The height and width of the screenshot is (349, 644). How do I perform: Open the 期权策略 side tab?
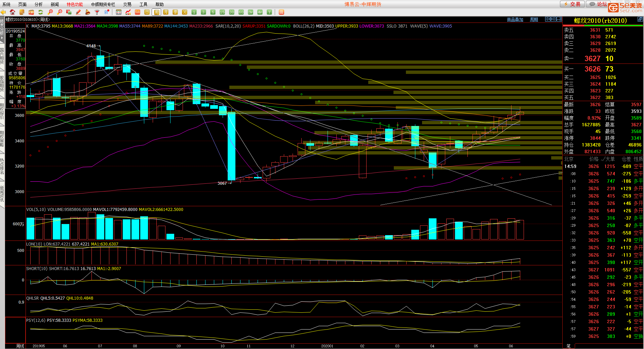pyautogui.click(x=2, y=138)
